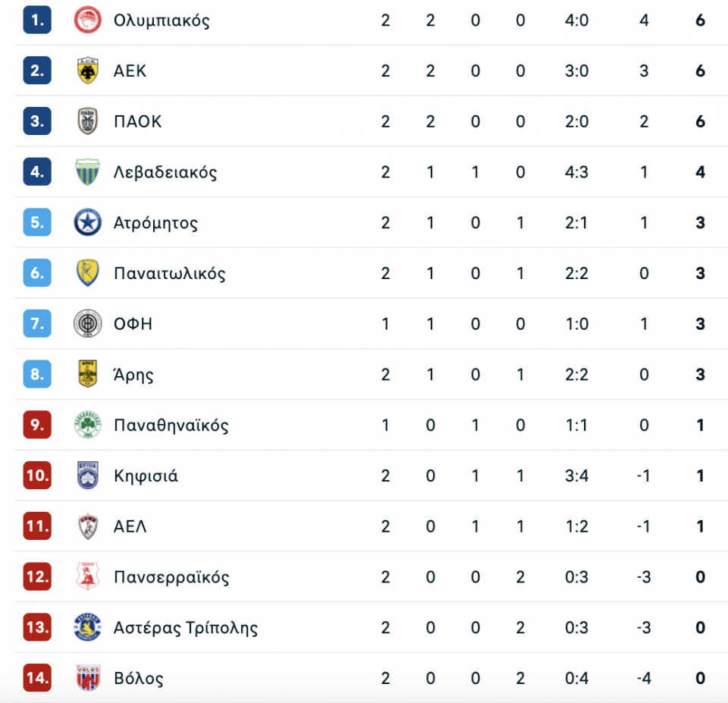
Task: Click the Άρης yellow club crest
Action: click(x=88, y=375)
